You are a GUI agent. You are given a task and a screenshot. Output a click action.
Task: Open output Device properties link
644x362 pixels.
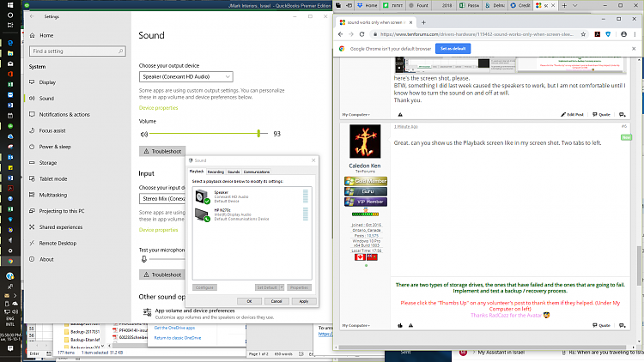click(159, 108)
